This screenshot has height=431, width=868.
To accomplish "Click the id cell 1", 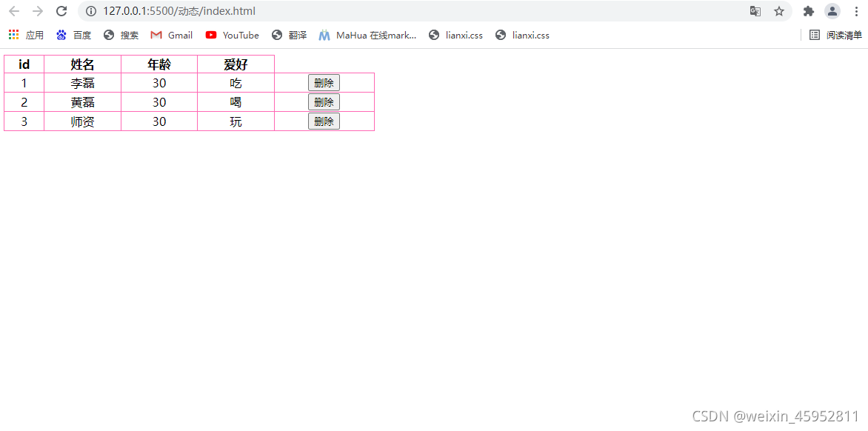I will 24,83.
